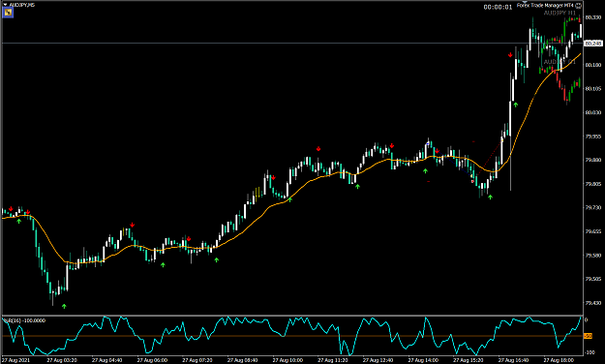Select the red sell arrow beside the 16:40 rally candles
Viewport: 605px width, 364px height.
tap(510, 55)
